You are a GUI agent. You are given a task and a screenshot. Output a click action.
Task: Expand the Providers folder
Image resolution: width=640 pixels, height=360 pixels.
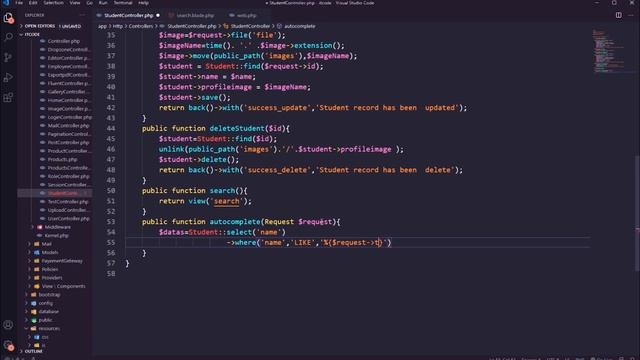pyautogui.click(x=29, y=278)
